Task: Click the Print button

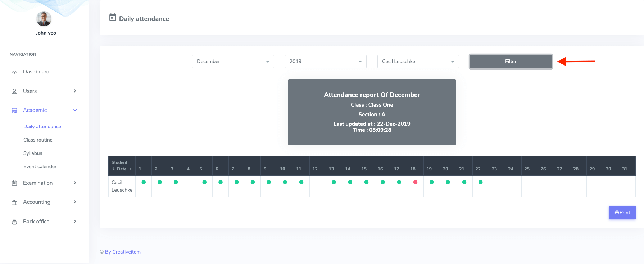Action: pyautogui.click(x=622, y=212)
